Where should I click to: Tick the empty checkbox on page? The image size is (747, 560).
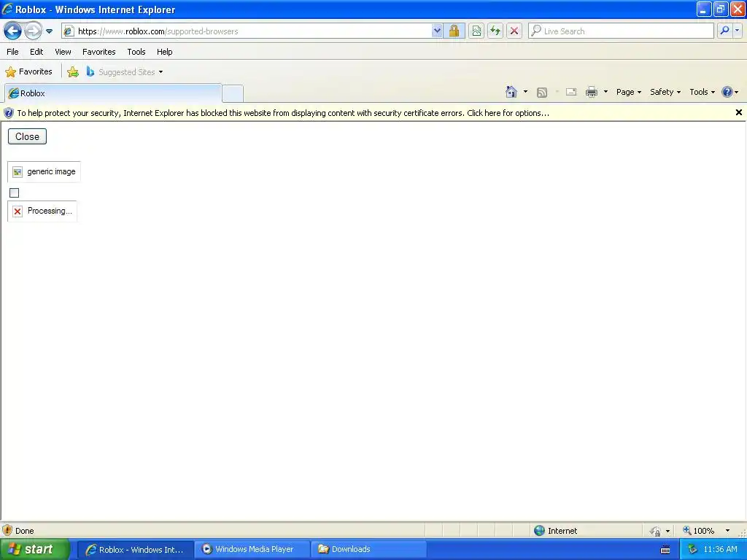tap(15, 192)
